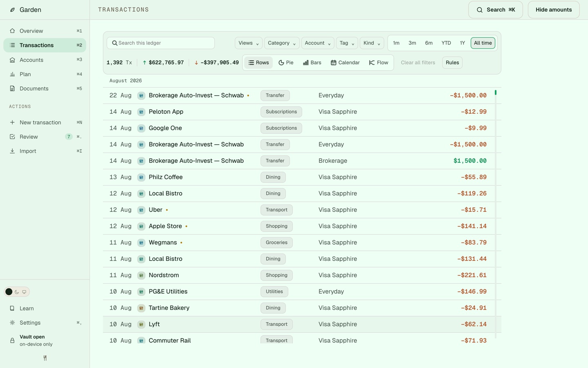The width and height of the screenshot is (588, 368).
Task: Click the Utilities tag on PG&E Utilities row
Action: [274, 292]
